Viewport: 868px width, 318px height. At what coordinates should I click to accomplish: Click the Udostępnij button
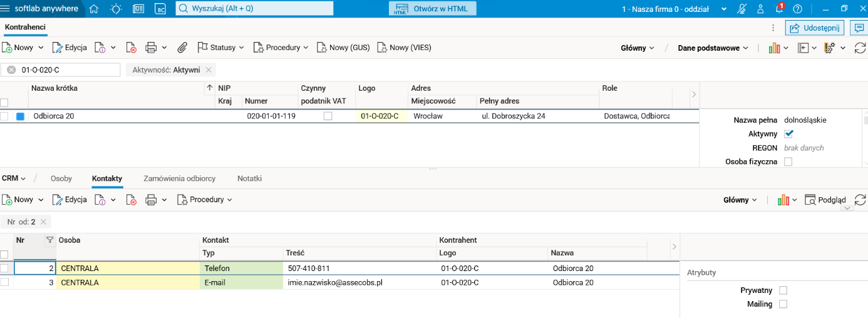[x=815, y=28]
